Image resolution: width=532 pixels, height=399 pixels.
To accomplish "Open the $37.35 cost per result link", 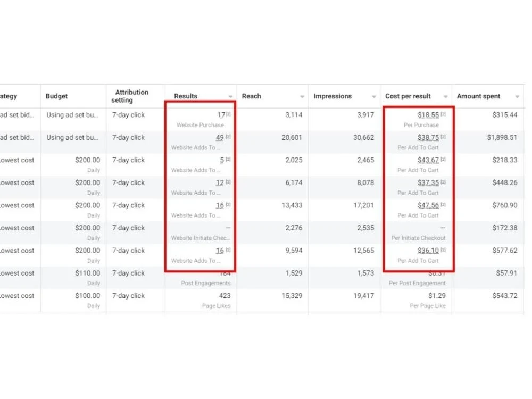I will [428, 182].
